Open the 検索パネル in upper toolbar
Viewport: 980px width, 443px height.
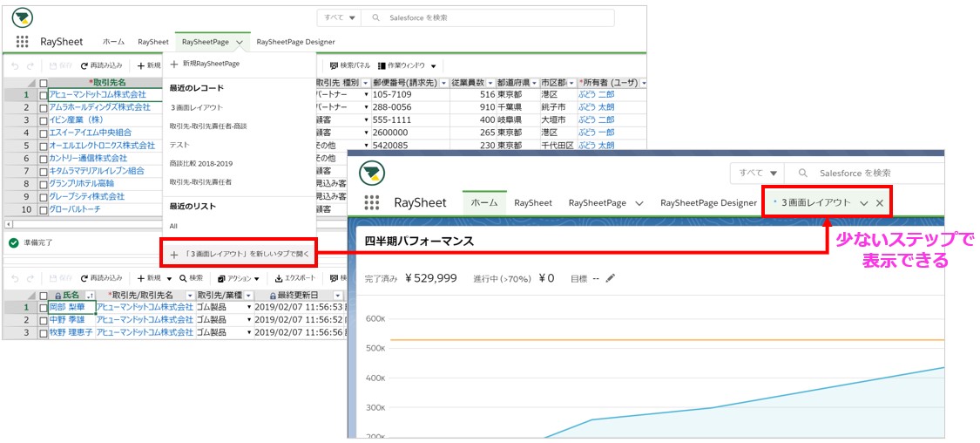pos(349,65)
